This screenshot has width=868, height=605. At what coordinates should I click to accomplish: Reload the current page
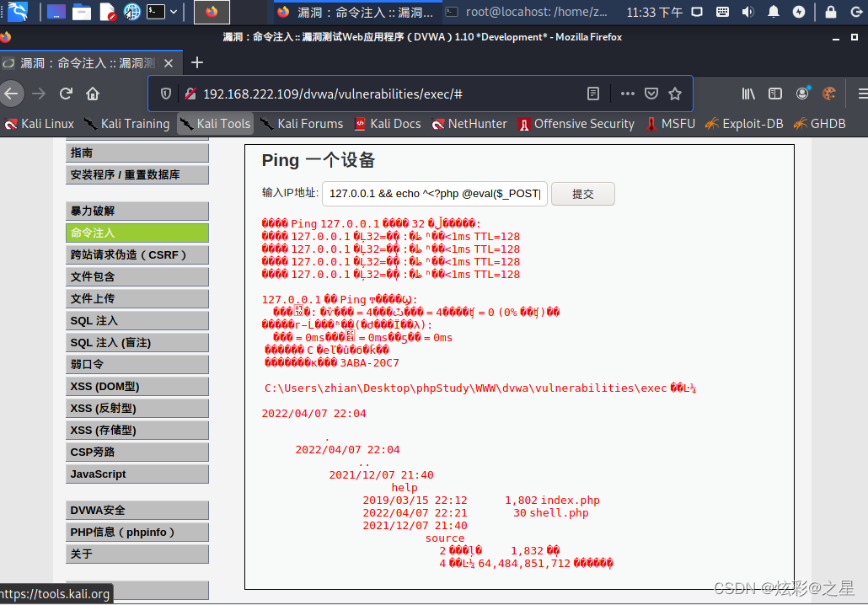[x=66, y=94]
